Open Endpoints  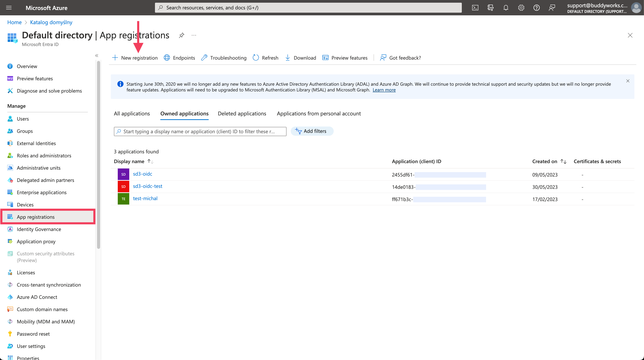pos(179,58)
